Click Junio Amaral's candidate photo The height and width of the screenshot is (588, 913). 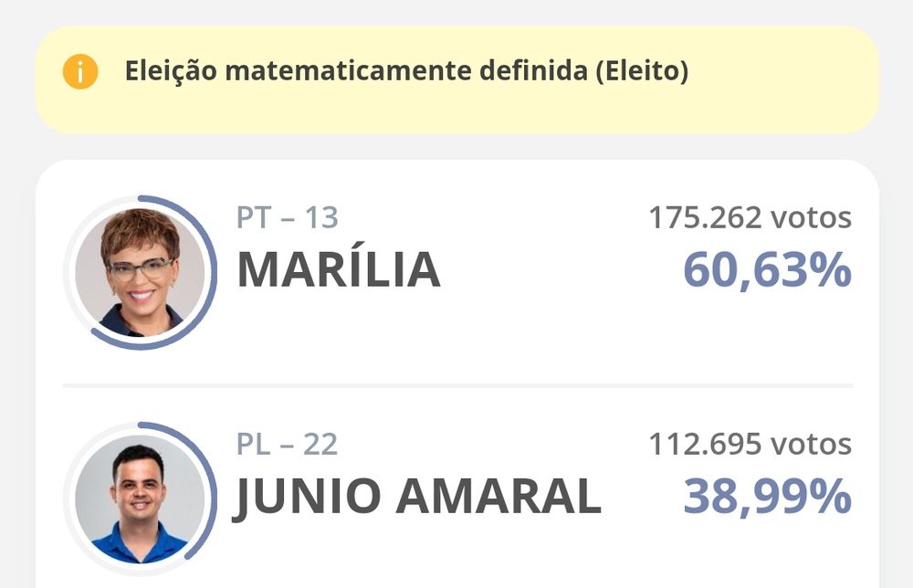(x=140, y=498)
